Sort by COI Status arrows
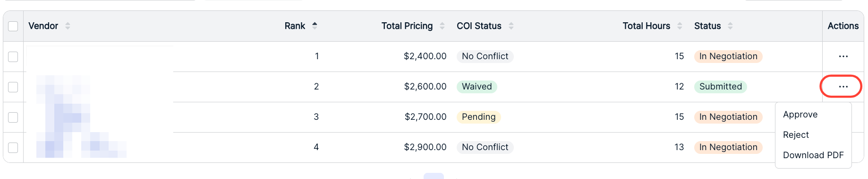868x179 pixels. (x=511, y=26)
